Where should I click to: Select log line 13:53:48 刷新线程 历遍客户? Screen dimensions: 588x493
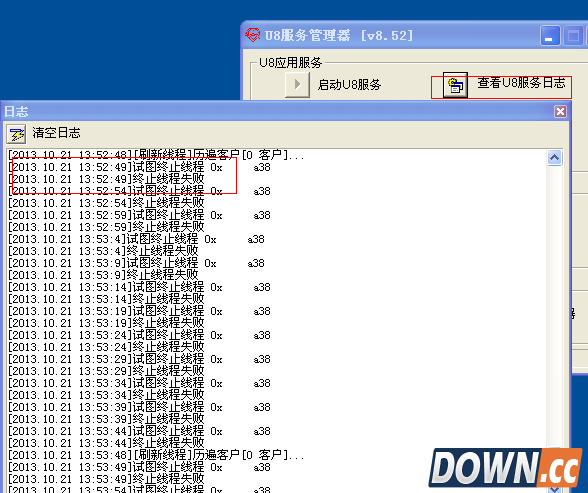pos(156,455)
